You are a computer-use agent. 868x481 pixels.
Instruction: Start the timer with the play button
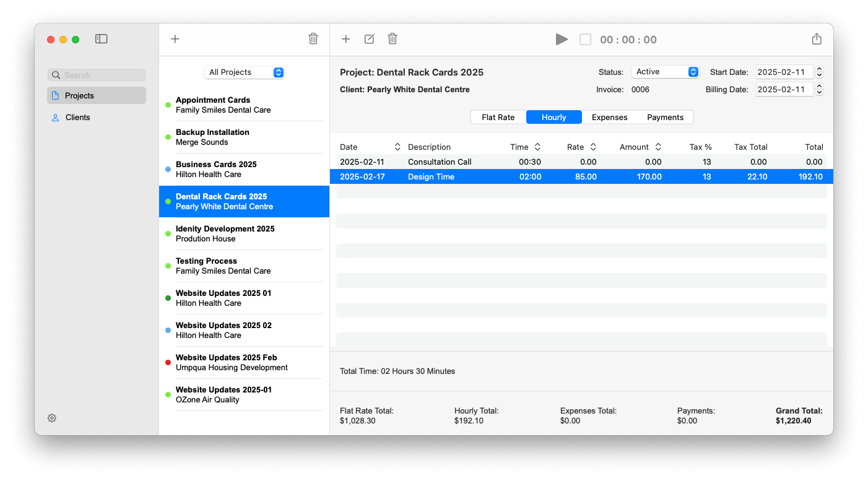pyautogui.click(x=562, y=39)
